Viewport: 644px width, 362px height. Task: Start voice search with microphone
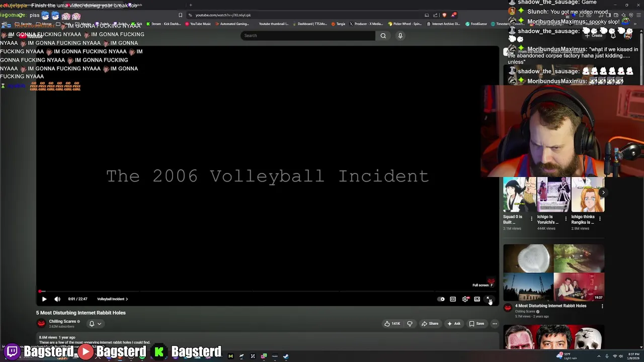point(400,36)
